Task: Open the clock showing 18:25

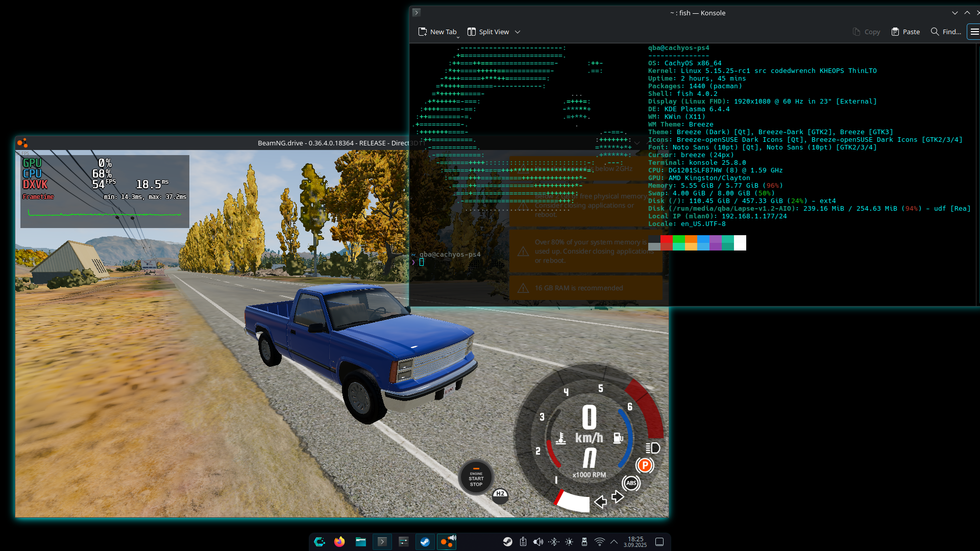Action: click(x=635, y=542)
